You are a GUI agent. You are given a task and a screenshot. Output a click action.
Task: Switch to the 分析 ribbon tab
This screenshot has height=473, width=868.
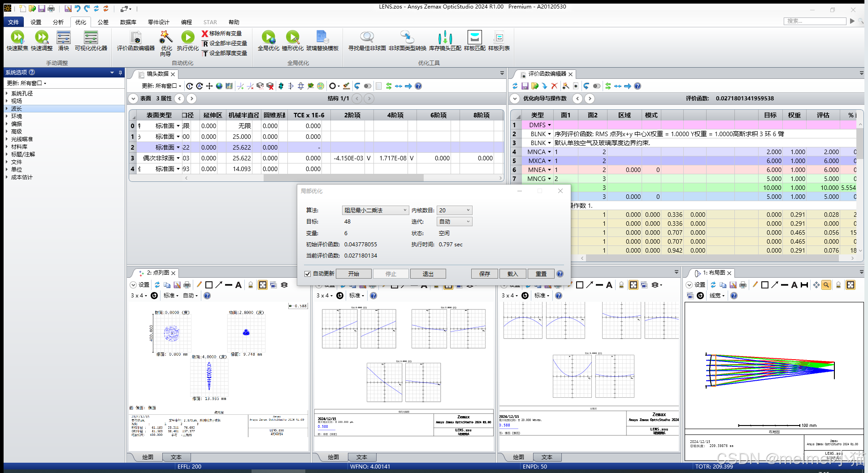58,22
